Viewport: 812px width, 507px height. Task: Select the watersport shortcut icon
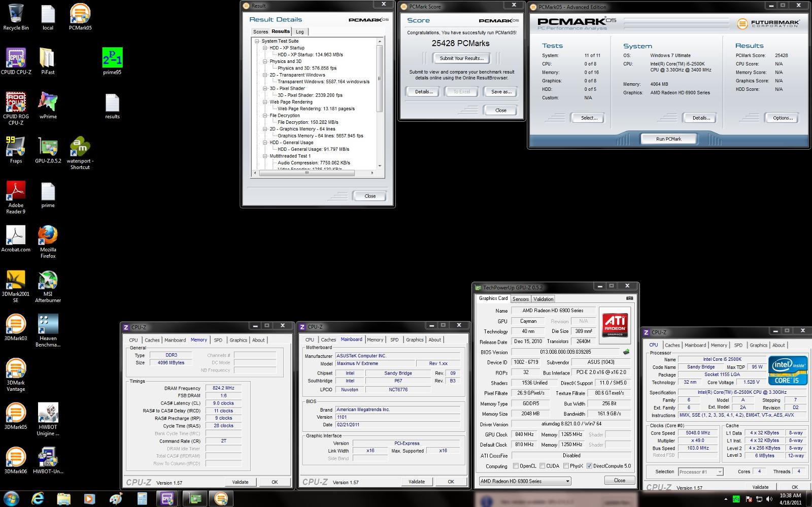[80, 153]
